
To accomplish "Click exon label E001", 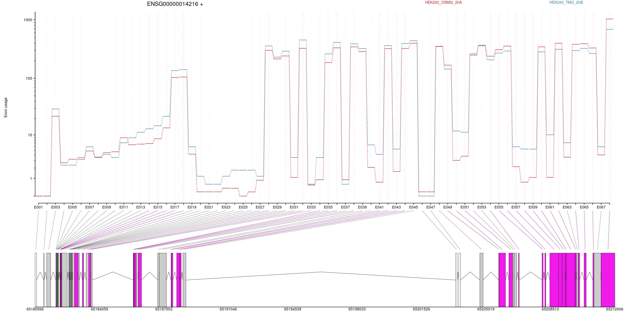I will tap(38, 207).
